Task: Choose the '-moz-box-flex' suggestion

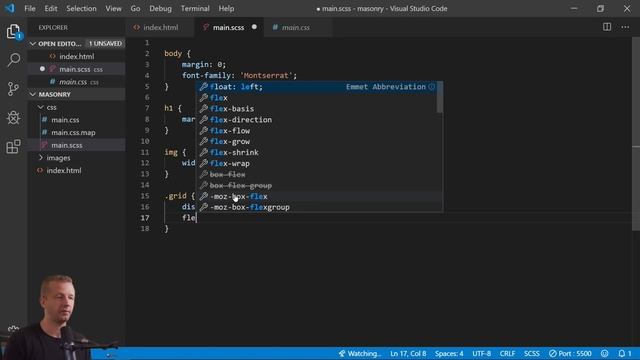Action: point(316,196)
